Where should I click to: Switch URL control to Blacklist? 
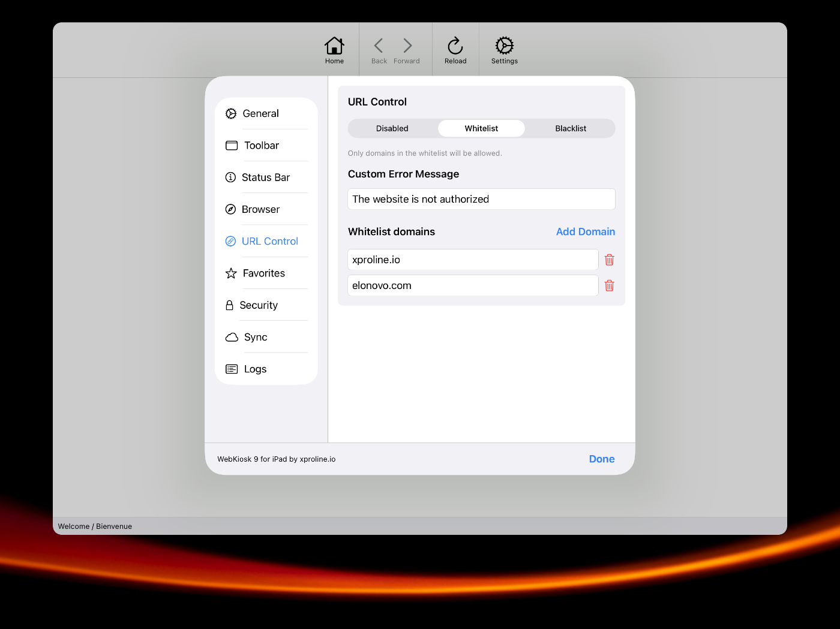click(x=570, y=128)
